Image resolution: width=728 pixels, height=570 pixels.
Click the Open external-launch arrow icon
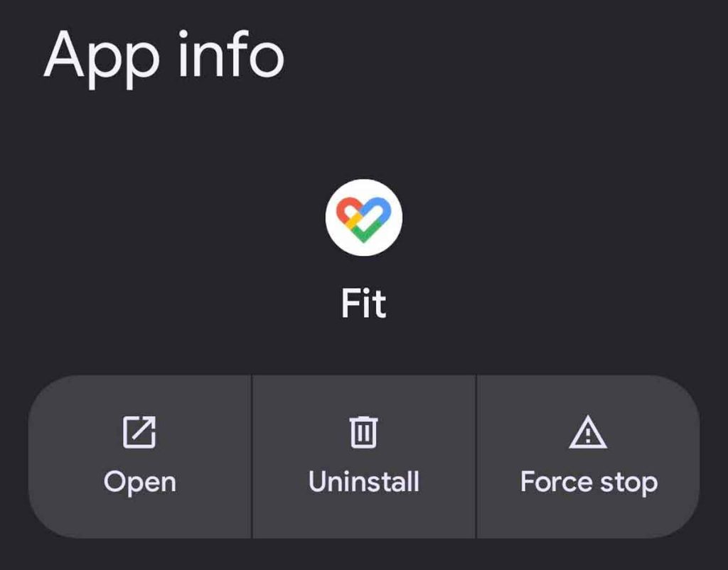[x=139, y=432]
